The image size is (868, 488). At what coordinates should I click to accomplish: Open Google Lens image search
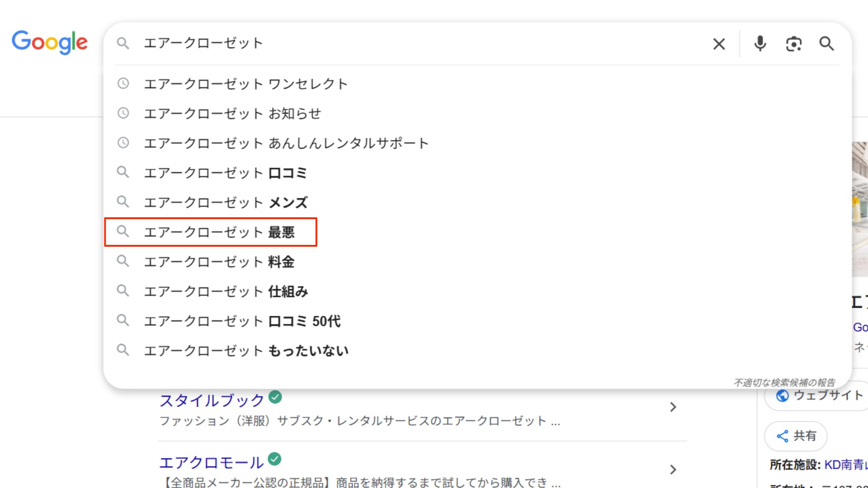793,43
